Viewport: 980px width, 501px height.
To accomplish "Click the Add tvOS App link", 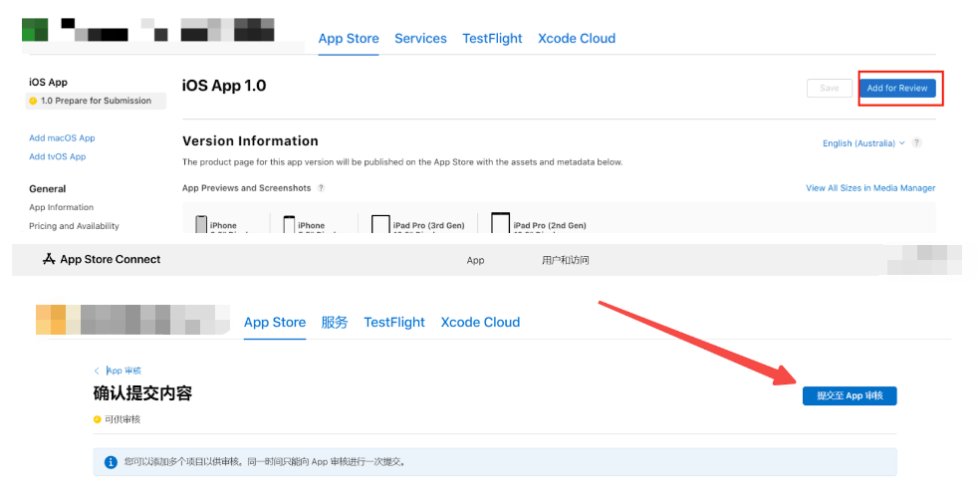I will 58,156.
